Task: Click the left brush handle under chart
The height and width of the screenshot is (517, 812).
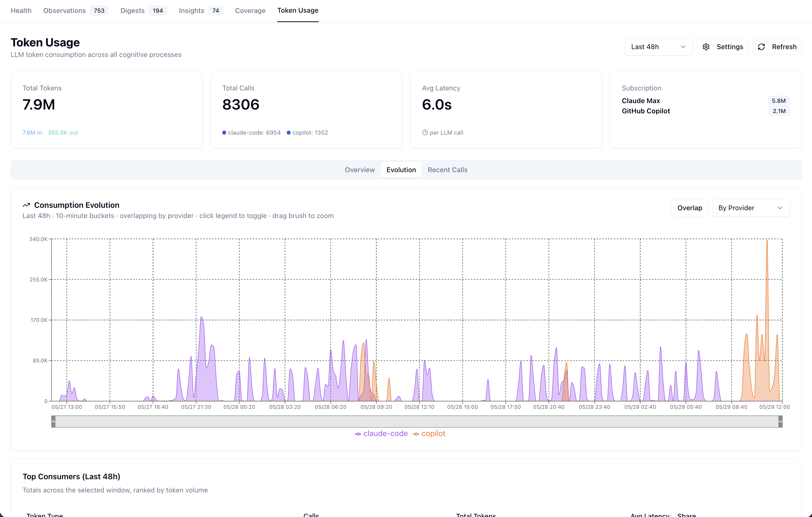Action: (x=53, y=421)
